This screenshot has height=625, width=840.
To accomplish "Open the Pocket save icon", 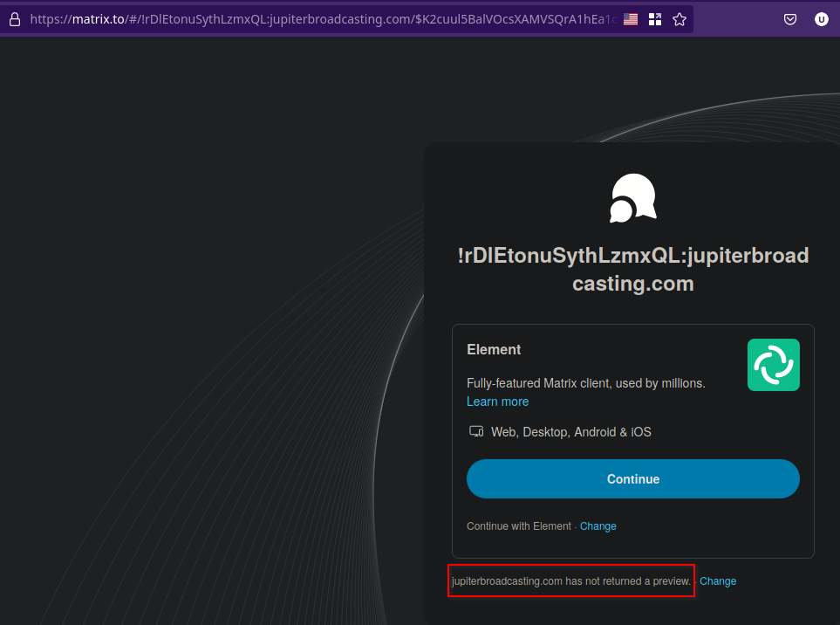I will (790, 19).
